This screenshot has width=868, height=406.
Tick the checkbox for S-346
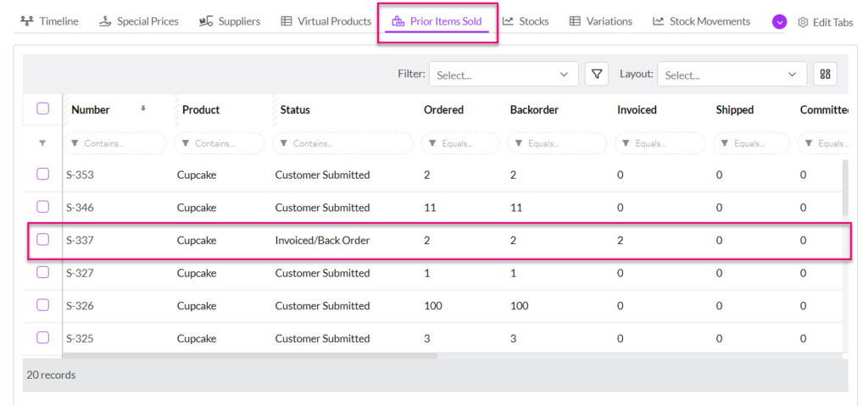(x=42, y=207)
